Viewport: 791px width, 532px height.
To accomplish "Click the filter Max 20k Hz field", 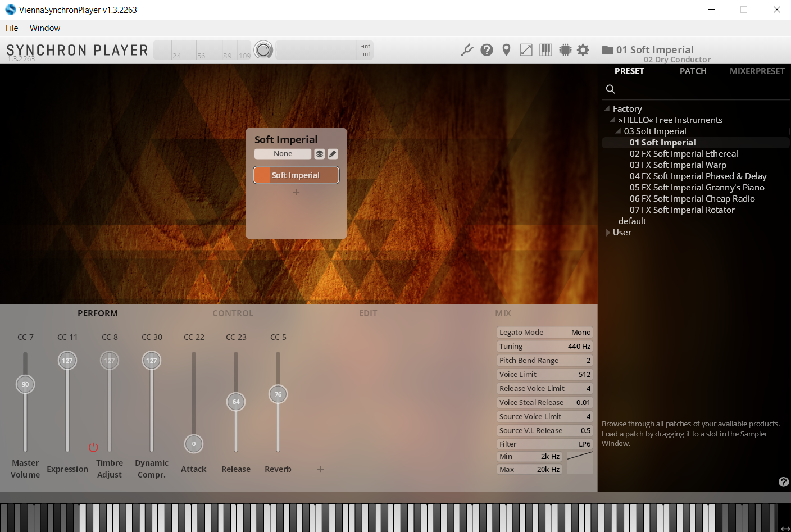I will 530,470.
